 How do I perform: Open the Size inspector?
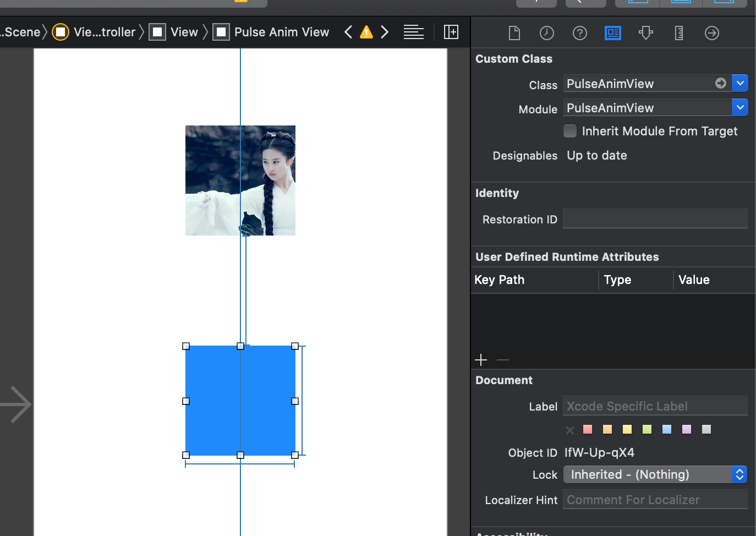[x=678, y=32]
